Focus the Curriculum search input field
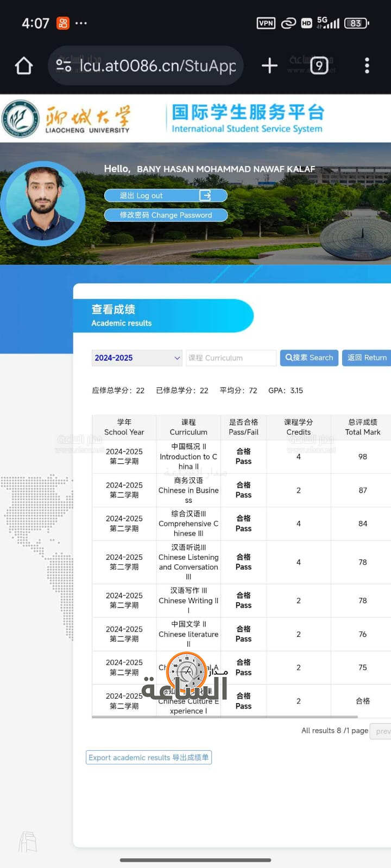Image resolution: width=391 pixels, height=868 pixels. [231, 358]
